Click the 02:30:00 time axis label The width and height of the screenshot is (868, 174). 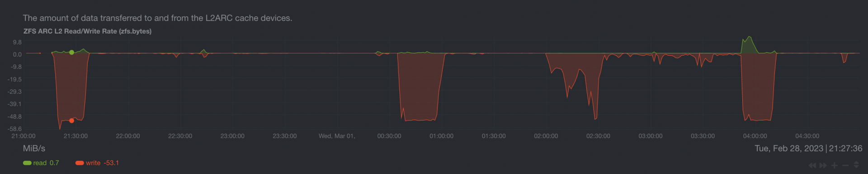pyautogui.click(x=598, y=136)
